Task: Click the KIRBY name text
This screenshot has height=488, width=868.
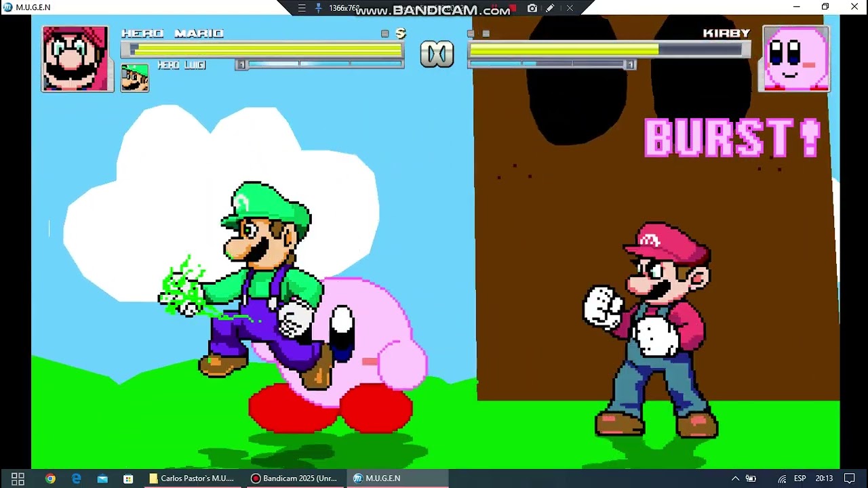Action: (726, 33)
